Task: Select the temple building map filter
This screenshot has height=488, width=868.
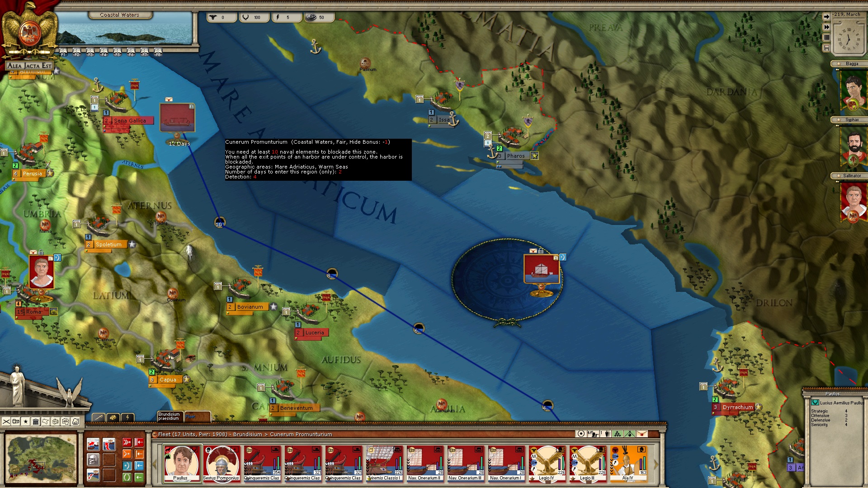Action: point(36,422)
